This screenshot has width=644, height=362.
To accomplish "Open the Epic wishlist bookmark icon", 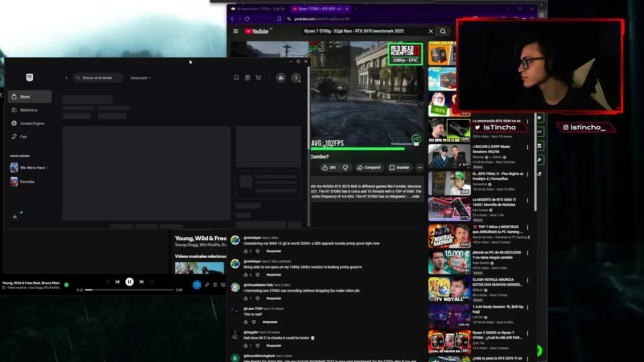I will [236, 77].
